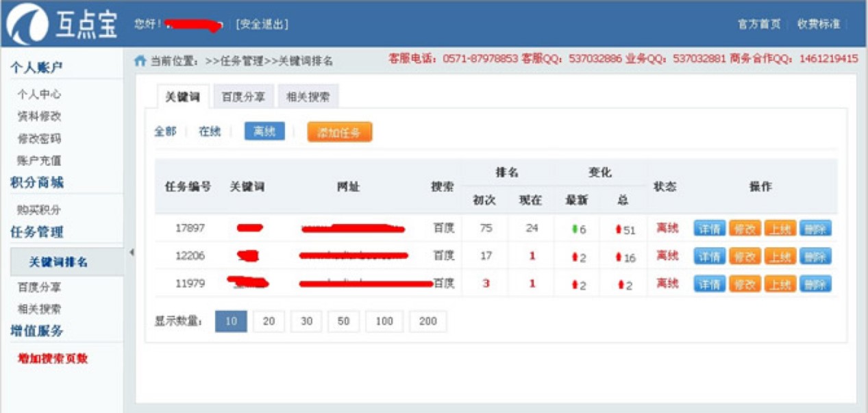Switch to the 百度分享 tab

pyautogui.click(x=243, y=97)
